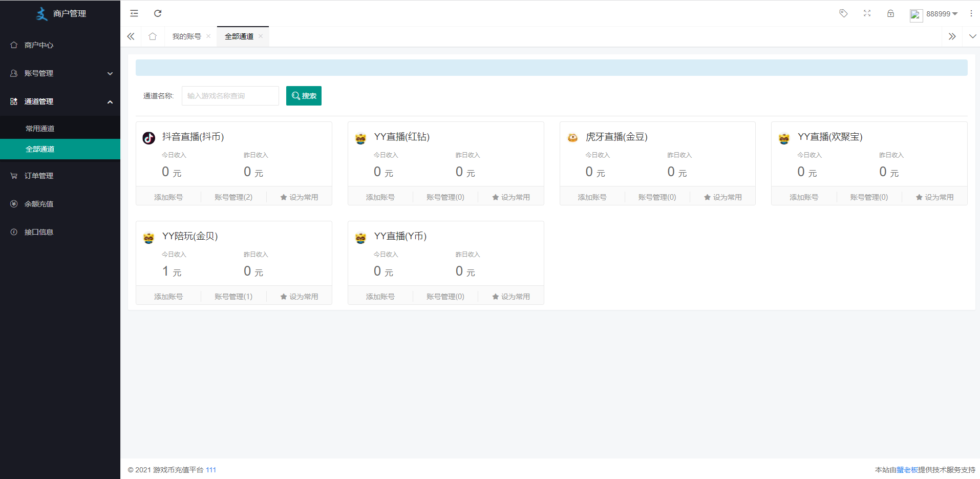980x479 pixels.
Task: Refresh the page using the reload icon
Action: pos(158,13)
